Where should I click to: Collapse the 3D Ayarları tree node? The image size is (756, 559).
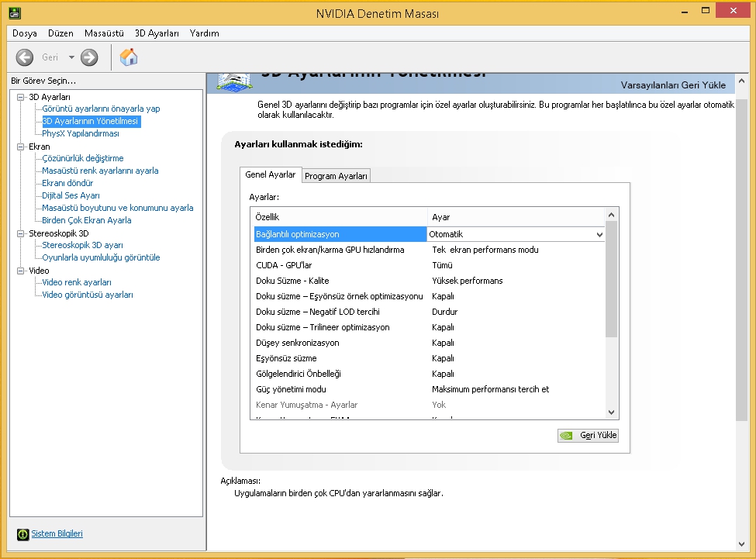21,97
